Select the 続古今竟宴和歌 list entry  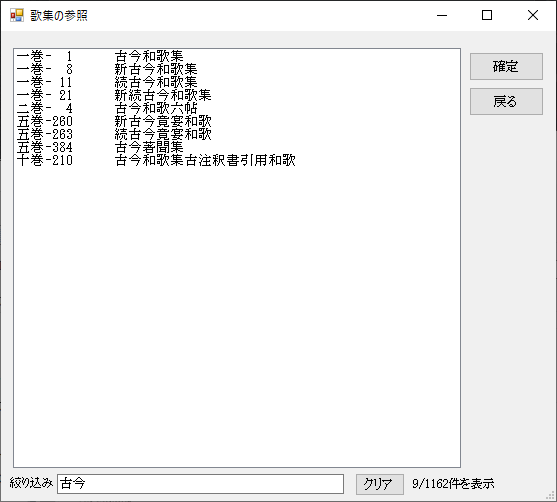point(237,134)
